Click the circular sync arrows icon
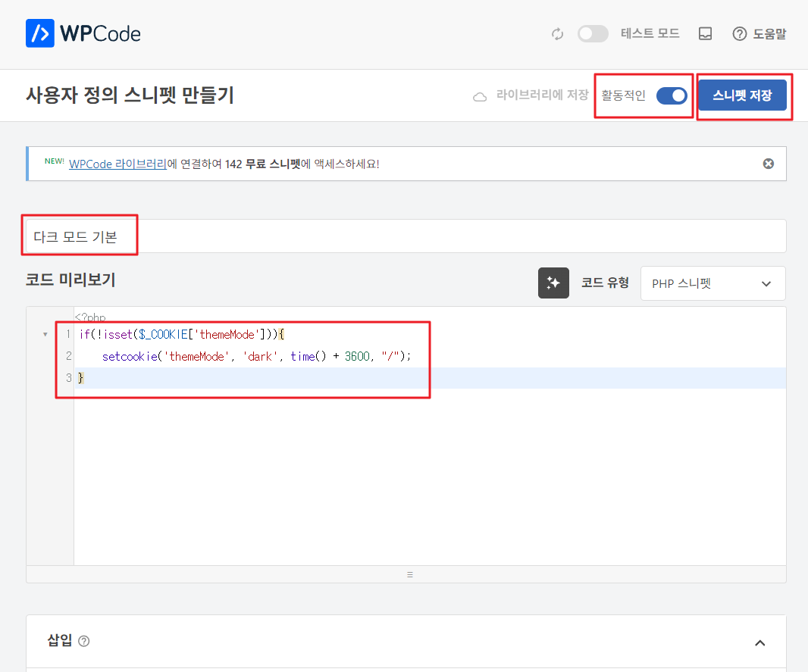The width and height of the screenshot is (808, 672). 557,34
